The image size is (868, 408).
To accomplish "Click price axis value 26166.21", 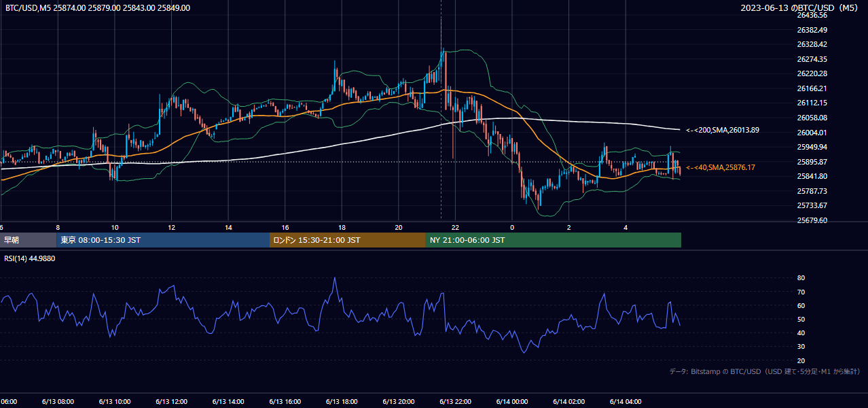I will [812, 88].
